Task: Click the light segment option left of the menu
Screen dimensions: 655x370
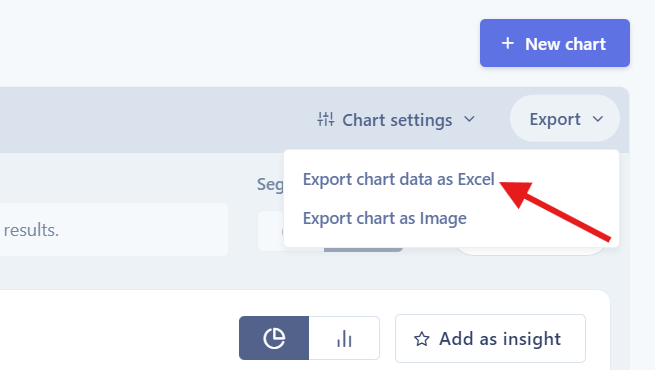Action: coord(271,231)
